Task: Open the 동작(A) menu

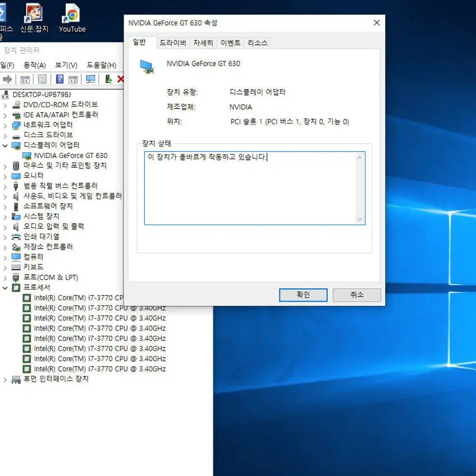Action: pos(34,65)
